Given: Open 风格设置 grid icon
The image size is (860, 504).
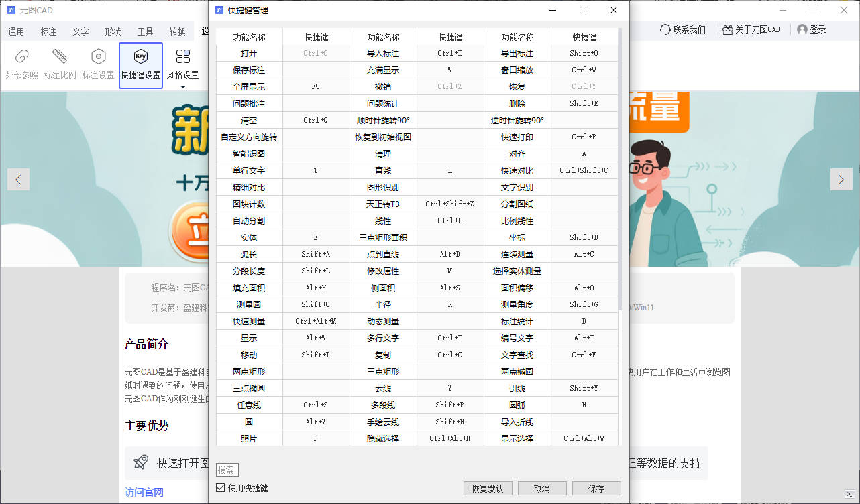Looking at the screenshot, I should (182, 56).
